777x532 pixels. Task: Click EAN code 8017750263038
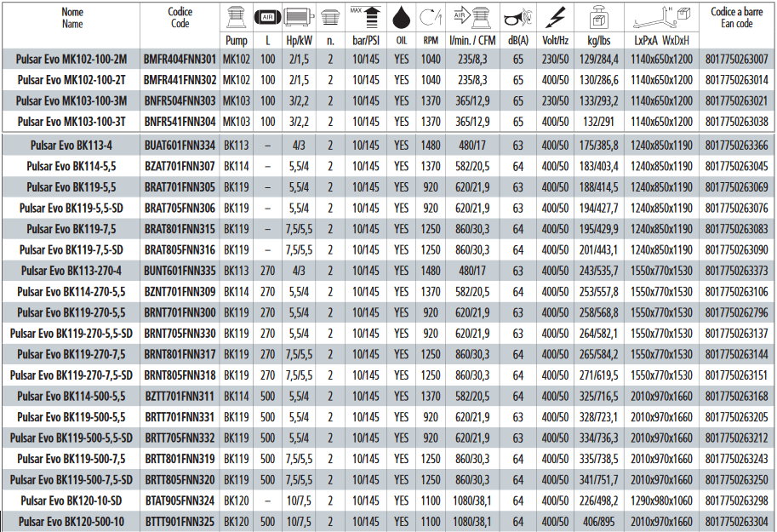pyautogui.click(x=736, y=122)
